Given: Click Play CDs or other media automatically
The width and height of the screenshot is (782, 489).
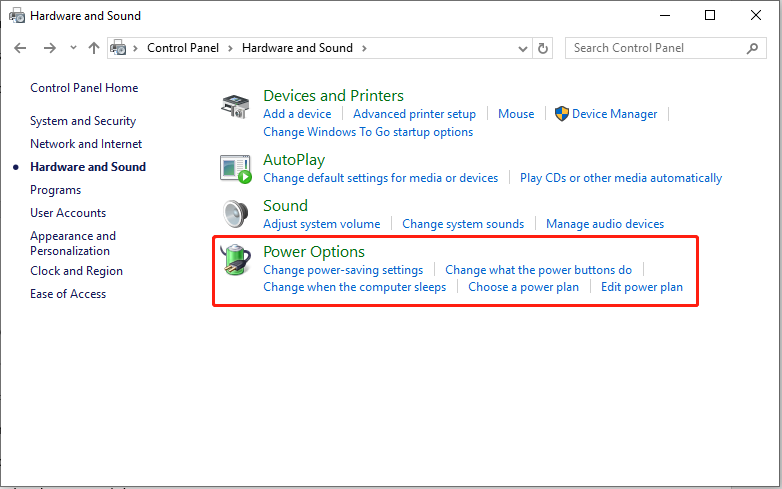Looking at the screenshot, I should click(x=621, y=178).
